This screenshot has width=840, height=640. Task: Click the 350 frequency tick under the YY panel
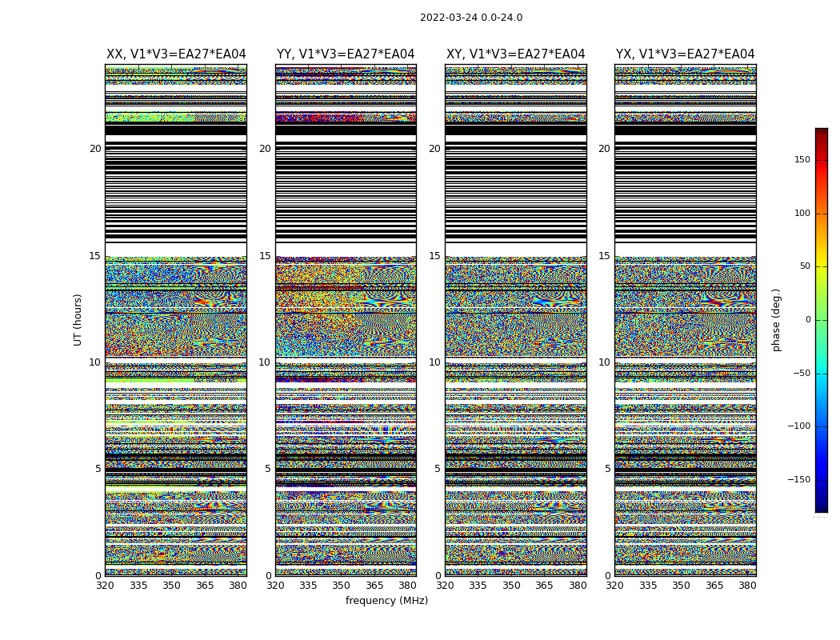(x=342, y=586)
